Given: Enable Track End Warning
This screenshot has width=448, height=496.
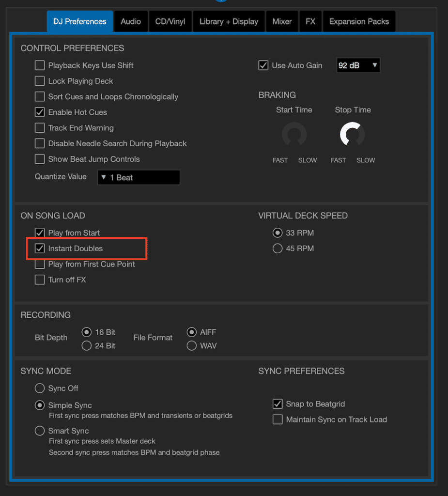Looking at the screenshot, I should pos(39,128).
